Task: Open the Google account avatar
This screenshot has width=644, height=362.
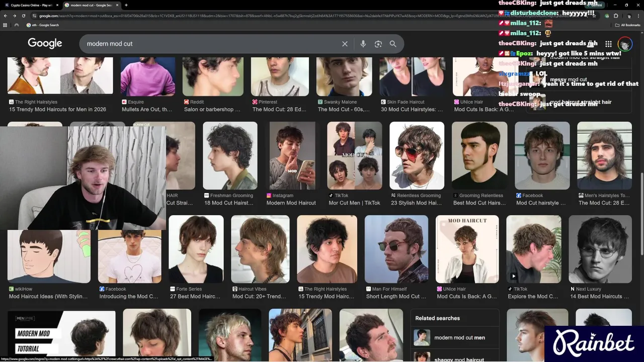Action: 625,44
